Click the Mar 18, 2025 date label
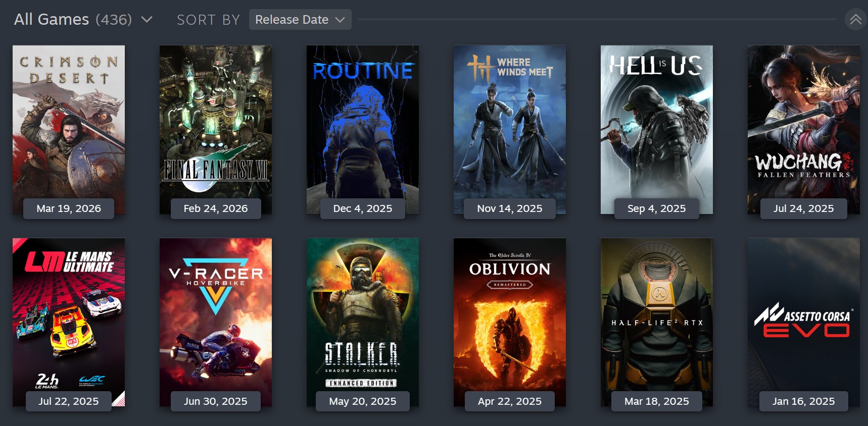The width and height of the screenshot is (868, 426). click(657, 401)
